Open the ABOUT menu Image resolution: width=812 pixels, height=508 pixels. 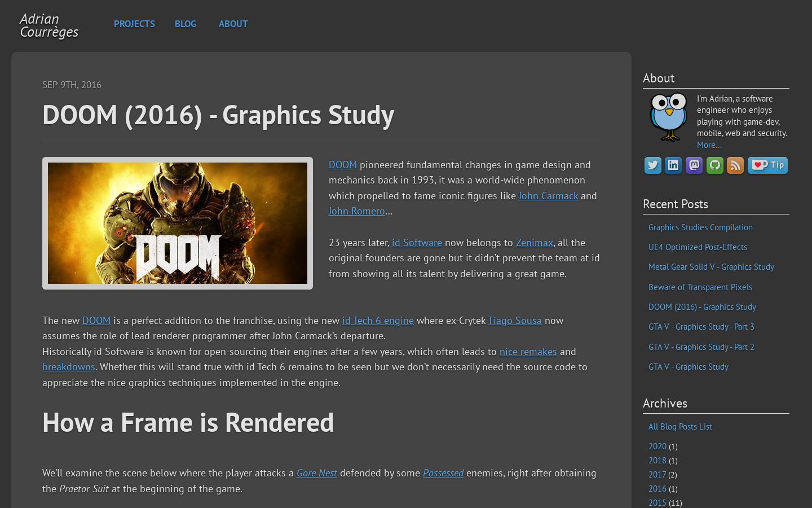(x=233, y=24)
